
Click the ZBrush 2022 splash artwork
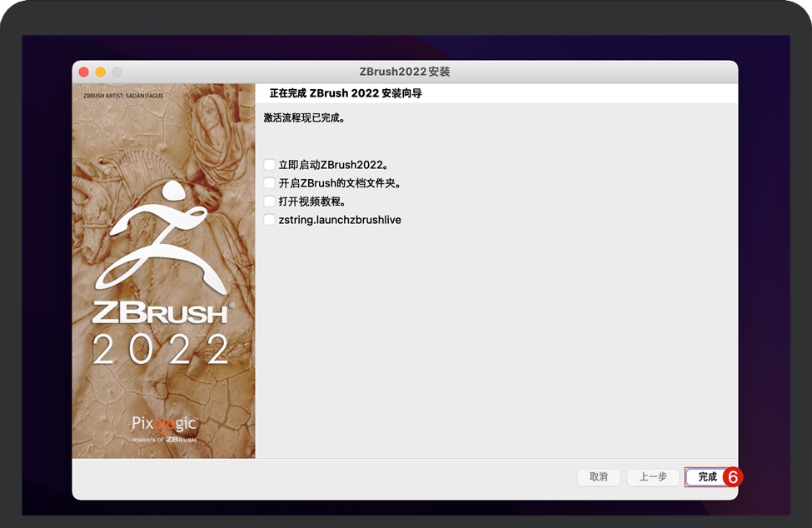(x=163, y=271)
